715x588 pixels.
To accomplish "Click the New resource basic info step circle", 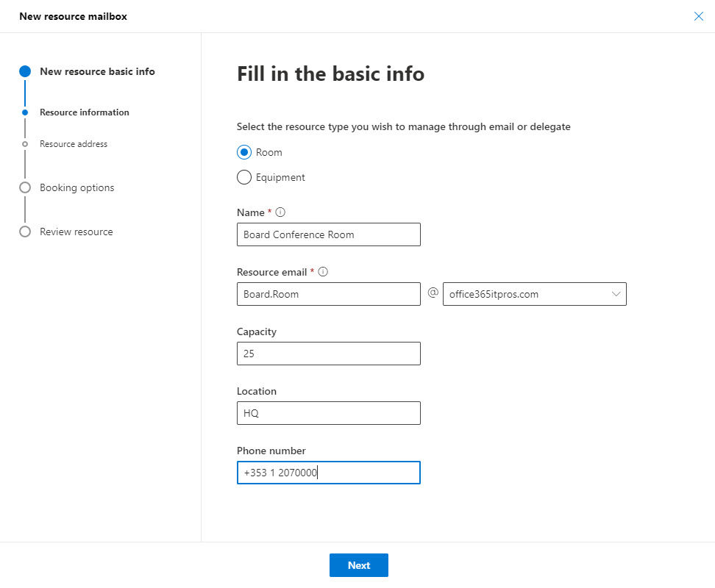I will pyautogui.click(x=25, y=71).
